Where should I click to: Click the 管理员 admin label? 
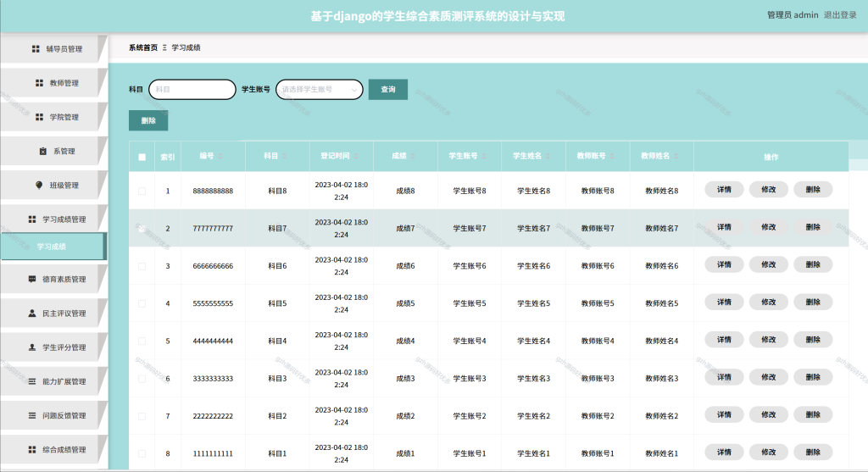point(793,15)
